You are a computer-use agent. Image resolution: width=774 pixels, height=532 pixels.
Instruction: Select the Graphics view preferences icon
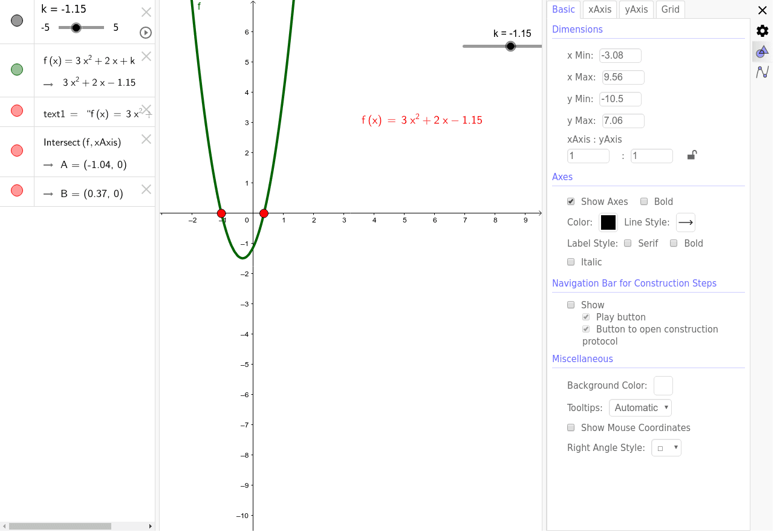762,51
